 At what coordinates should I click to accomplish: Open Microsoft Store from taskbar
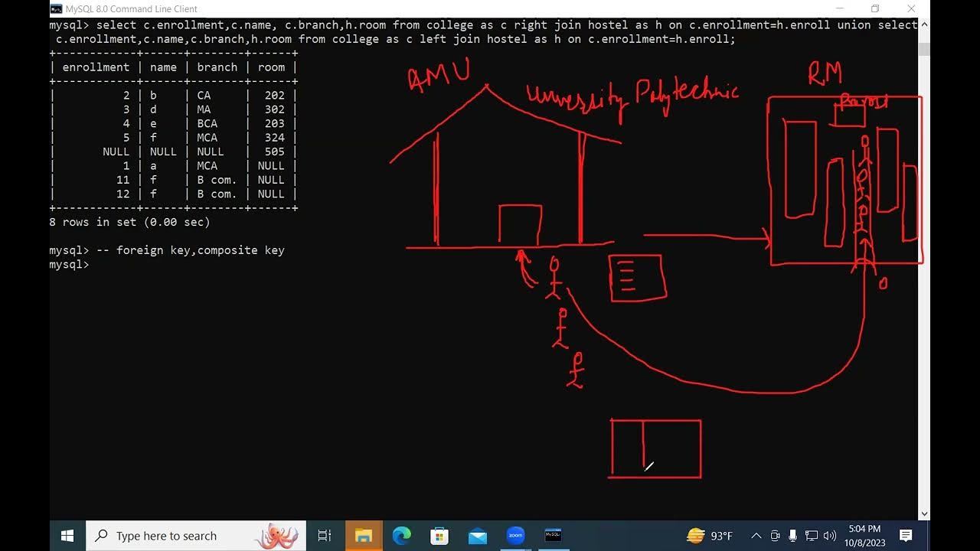click(x=439, y=536)
